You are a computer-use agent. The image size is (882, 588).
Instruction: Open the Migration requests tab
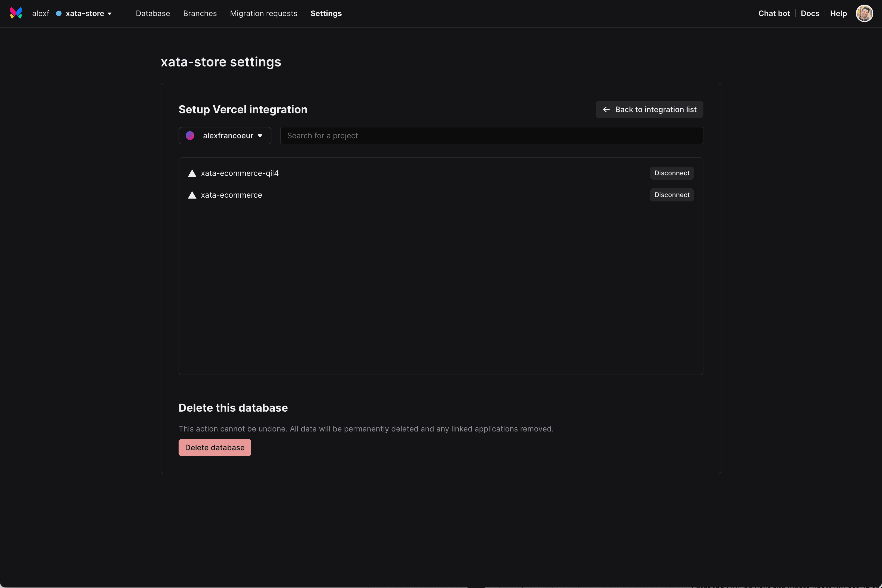point(263,14)
